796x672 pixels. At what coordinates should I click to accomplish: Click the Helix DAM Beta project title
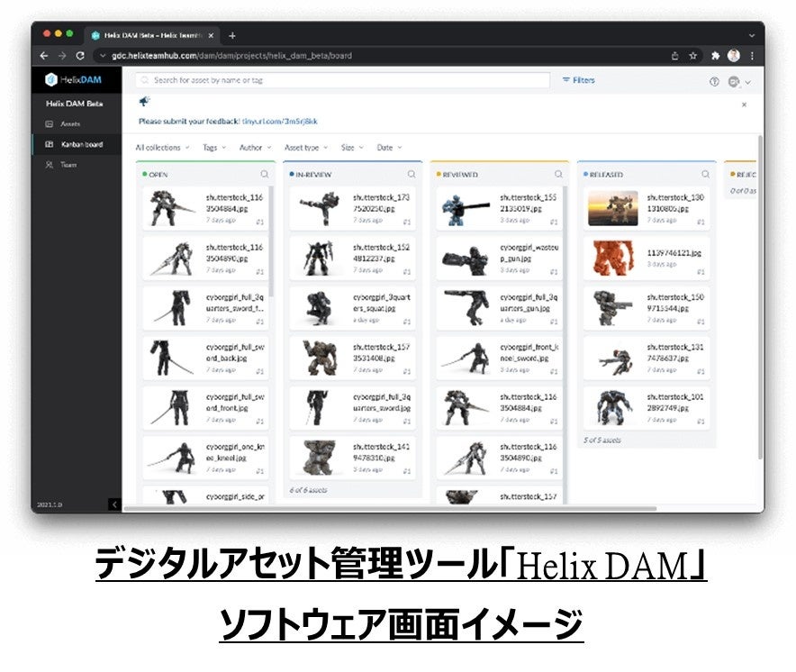(75, 104)
